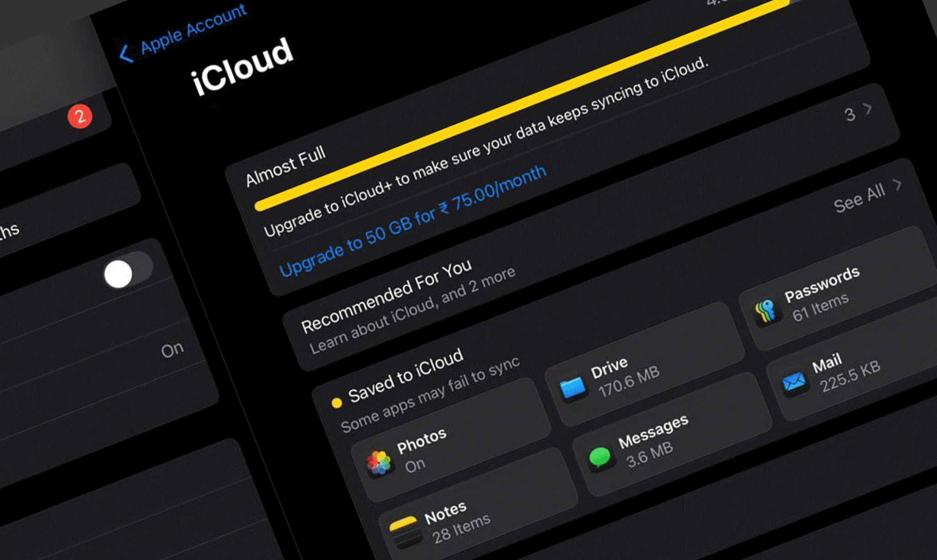Tap the Mail envelope icon
937x560 pixels.
tap(793, 381)
